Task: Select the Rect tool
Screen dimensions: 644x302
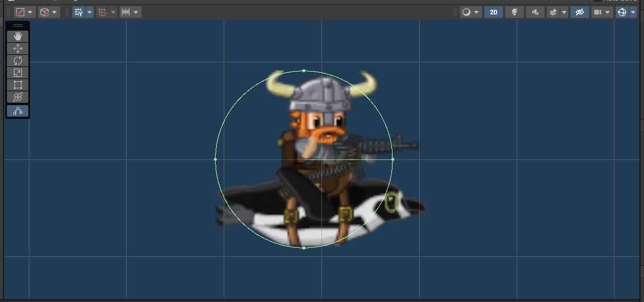Action: 17,85
